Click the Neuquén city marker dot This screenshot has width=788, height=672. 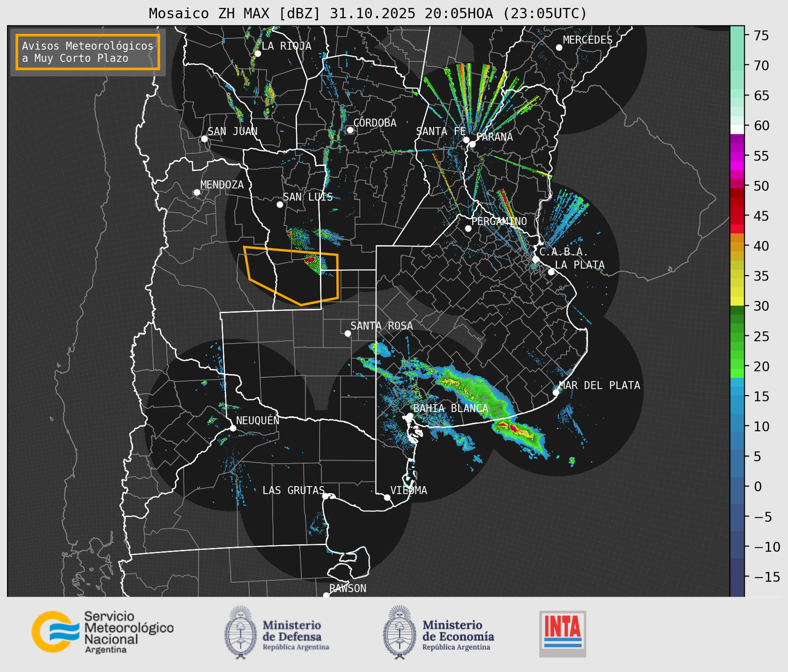tap(233, 428)
